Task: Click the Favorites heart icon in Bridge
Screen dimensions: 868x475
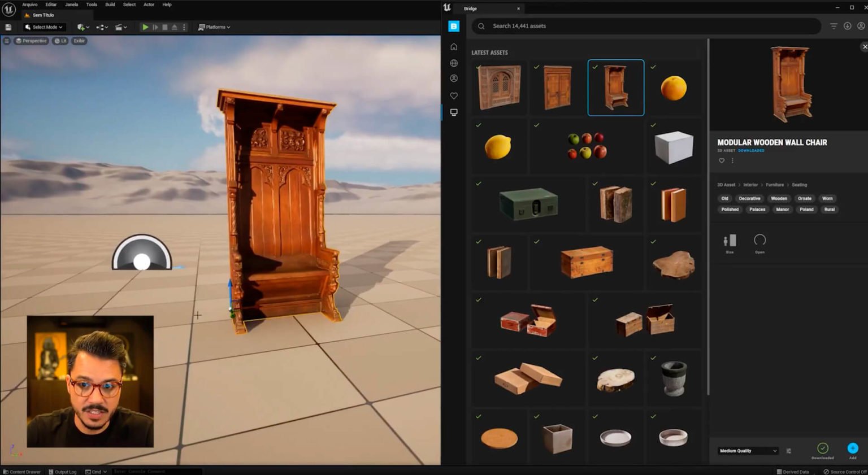Action: 454,96
